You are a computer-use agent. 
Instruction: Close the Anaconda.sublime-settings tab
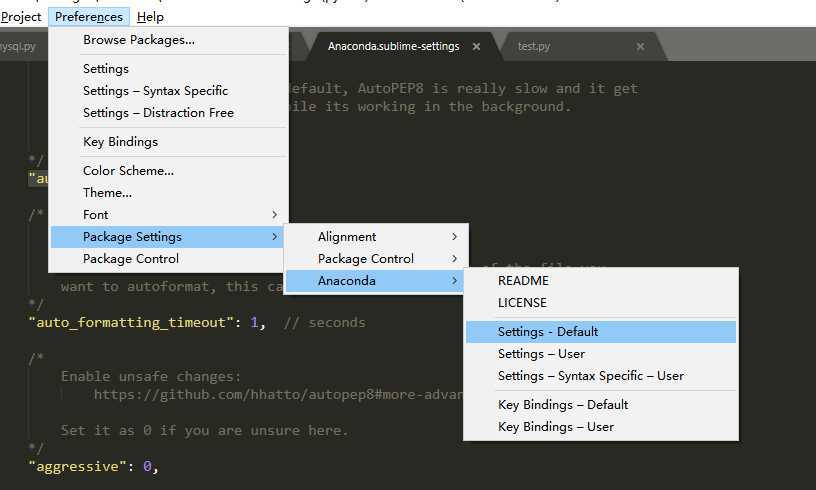pyautogui.click(x=476, y=47)
